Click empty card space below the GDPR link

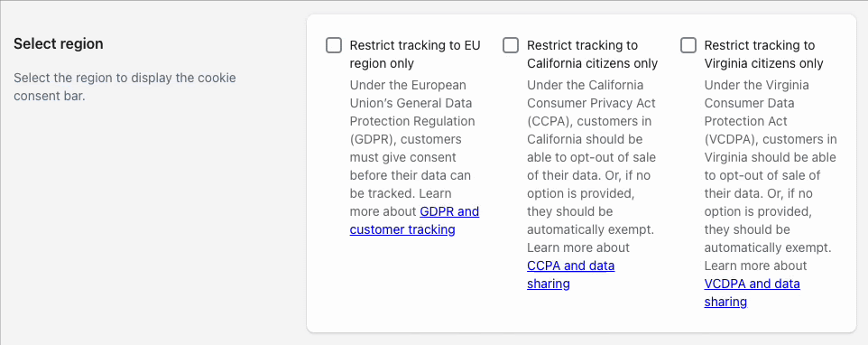pos(415,283)
